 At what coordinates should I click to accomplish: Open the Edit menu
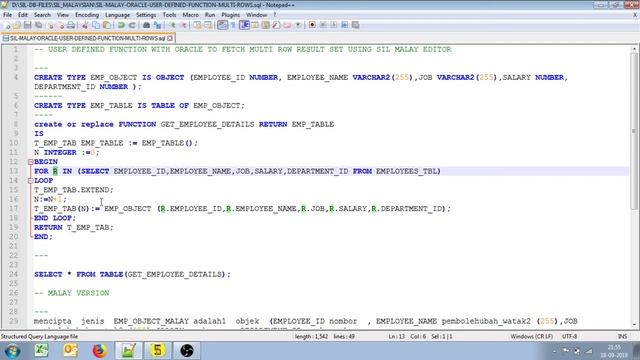[23, 15]
